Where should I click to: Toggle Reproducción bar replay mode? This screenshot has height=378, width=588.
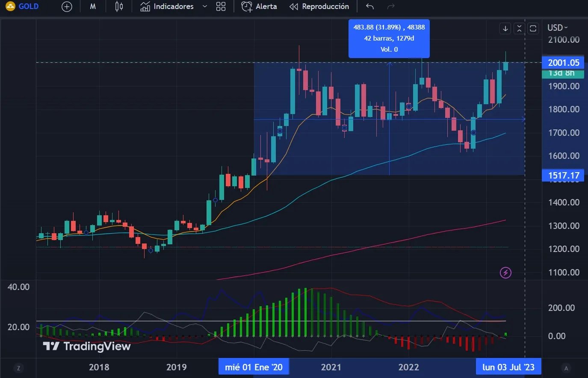(x=319, y=6)
